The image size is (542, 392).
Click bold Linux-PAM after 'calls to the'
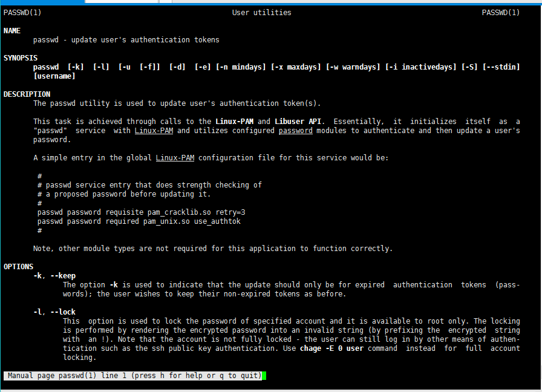[234, 122]
